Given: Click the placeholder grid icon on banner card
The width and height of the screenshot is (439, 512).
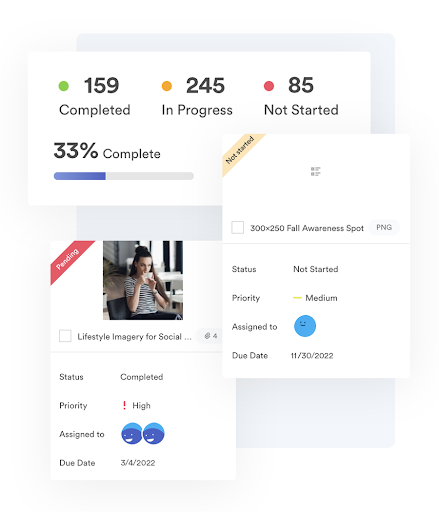Looking at the screenshot, I should [x=316, y=172].
